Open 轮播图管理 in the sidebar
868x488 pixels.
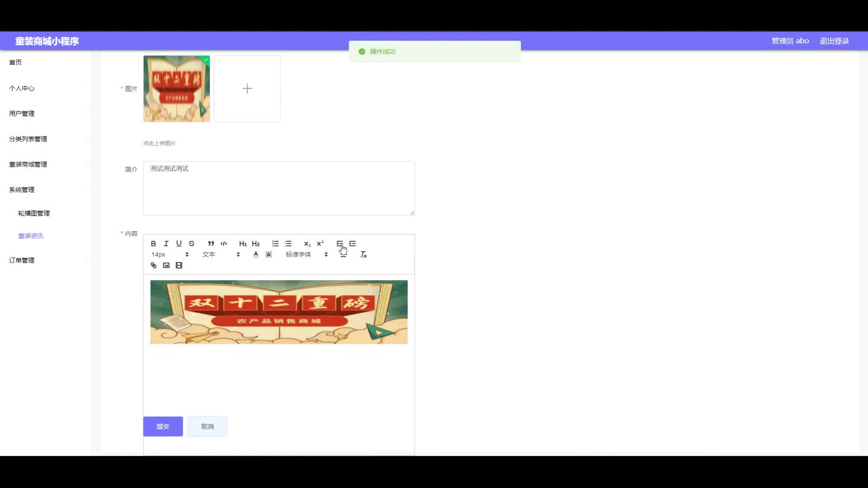coord(34,213)
